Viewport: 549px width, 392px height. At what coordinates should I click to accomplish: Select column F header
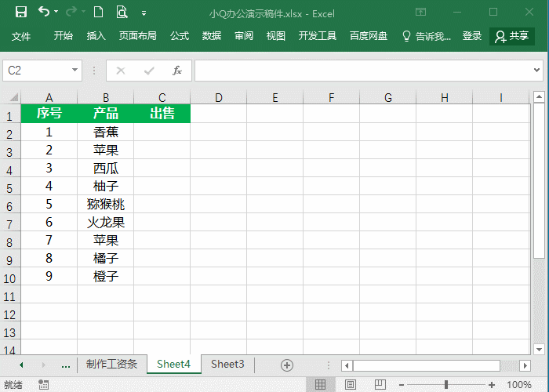click(331, 97)
